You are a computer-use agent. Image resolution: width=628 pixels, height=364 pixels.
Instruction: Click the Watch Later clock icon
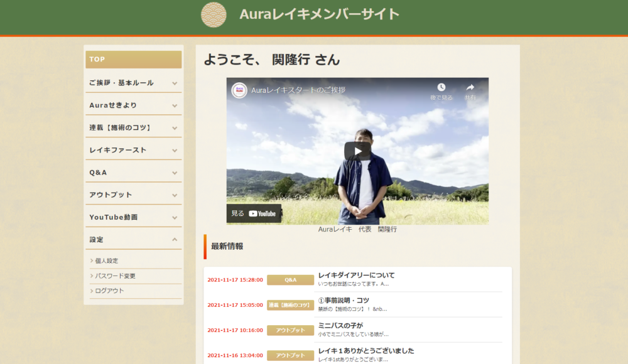point(441,88)
